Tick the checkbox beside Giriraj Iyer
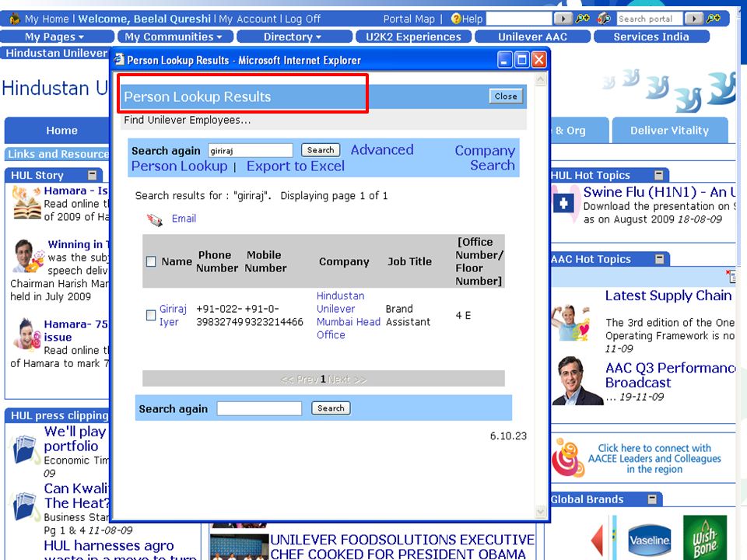Viewport: 747px width, 560px height. click(151, 315)
